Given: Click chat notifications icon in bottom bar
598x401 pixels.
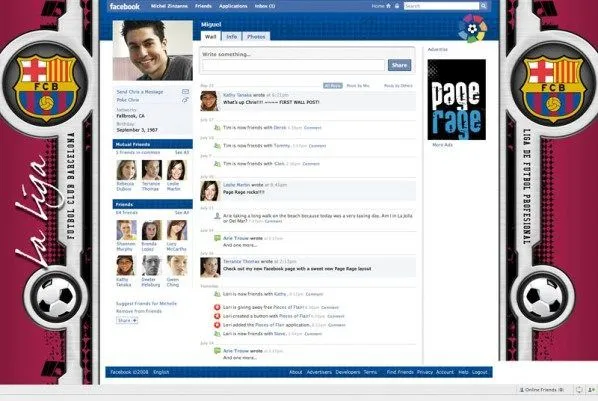Looking at the screenshot, I should click(579, 390).
